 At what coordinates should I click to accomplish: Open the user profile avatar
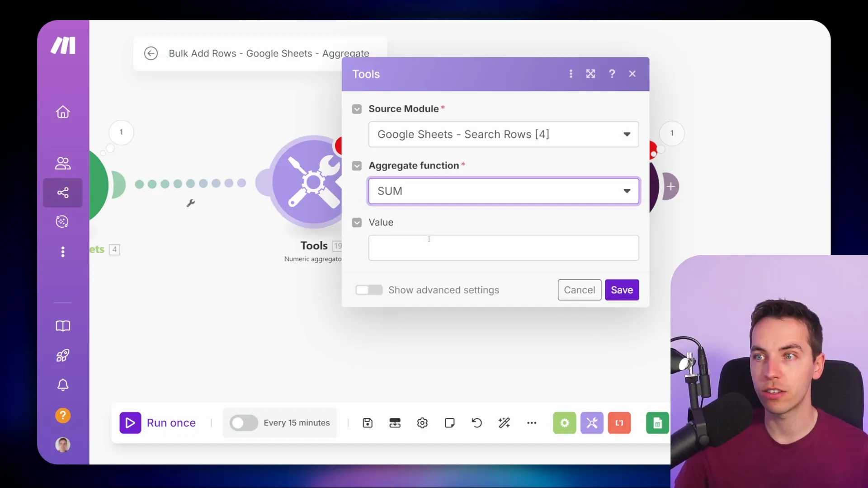[x=63, y=445]
